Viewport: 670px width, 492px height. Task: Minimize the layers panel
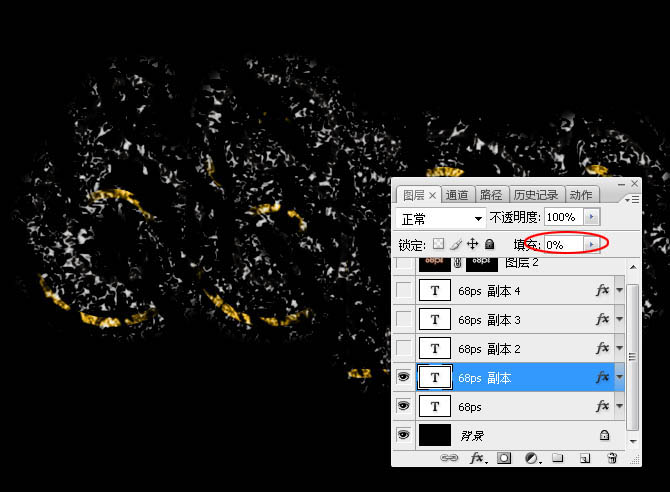click(x=622, y=184)
